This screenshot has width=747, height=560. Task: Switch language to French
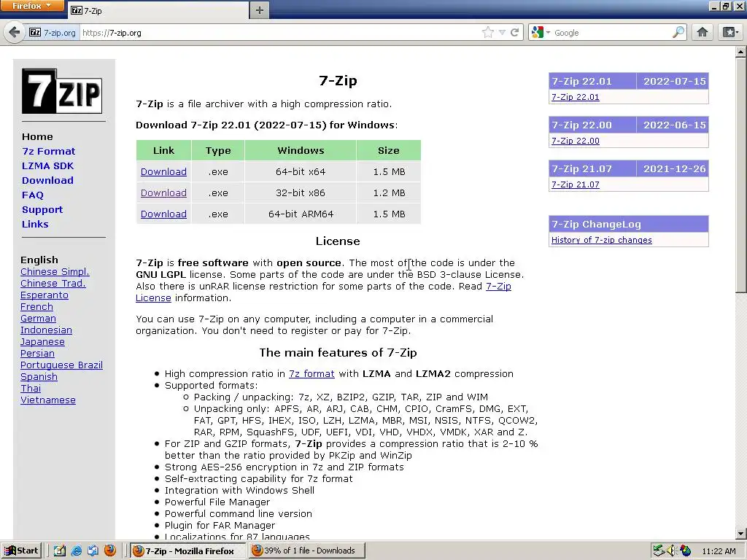point(36,307)
